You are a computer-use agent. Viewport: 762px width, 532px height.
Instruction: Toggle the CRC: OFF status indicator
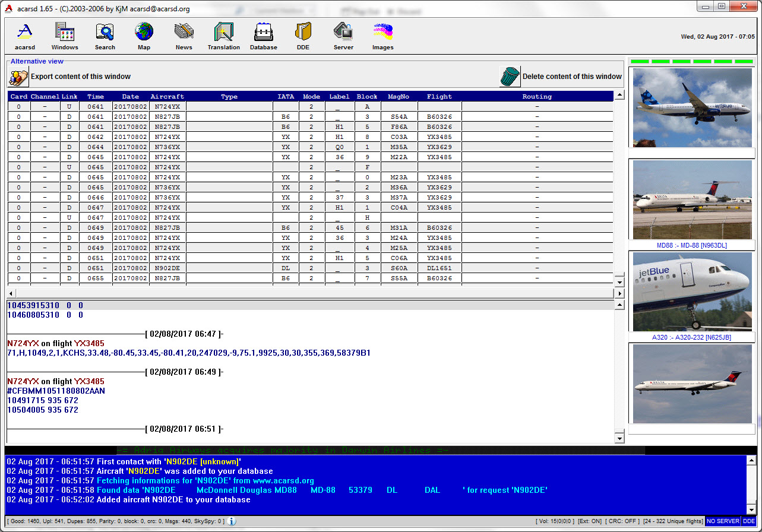tap(622, 521)
